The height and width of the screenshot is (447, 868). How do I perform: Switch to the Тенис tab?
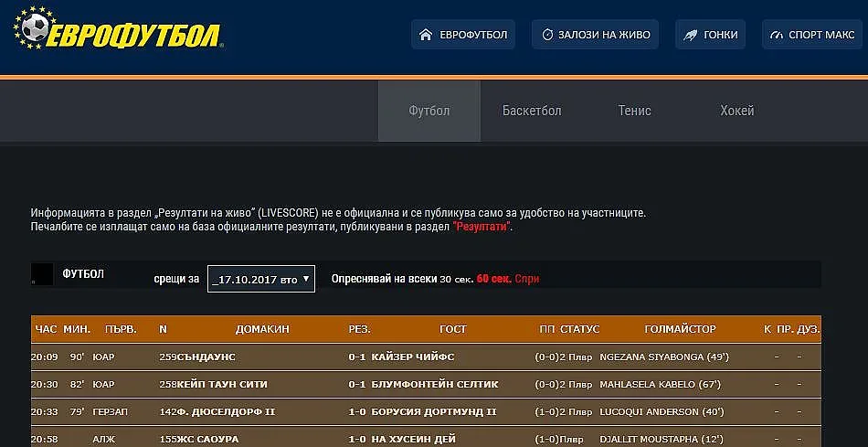[634, 111]
